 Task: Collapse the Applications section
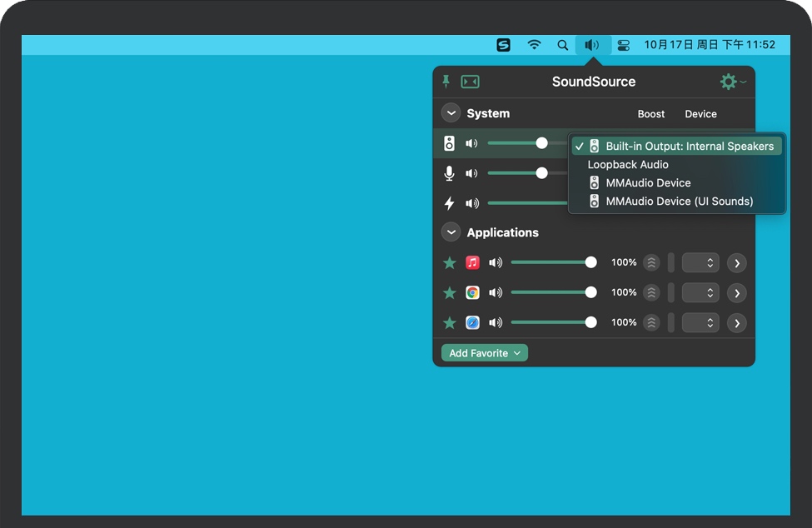pyautogui.click(x=451, y=232)
